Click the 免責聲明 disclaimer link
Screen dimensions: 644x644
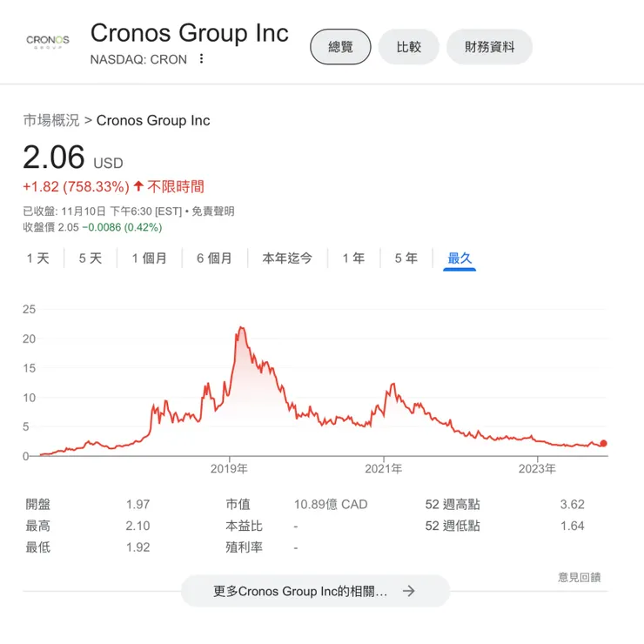[213, 211]
